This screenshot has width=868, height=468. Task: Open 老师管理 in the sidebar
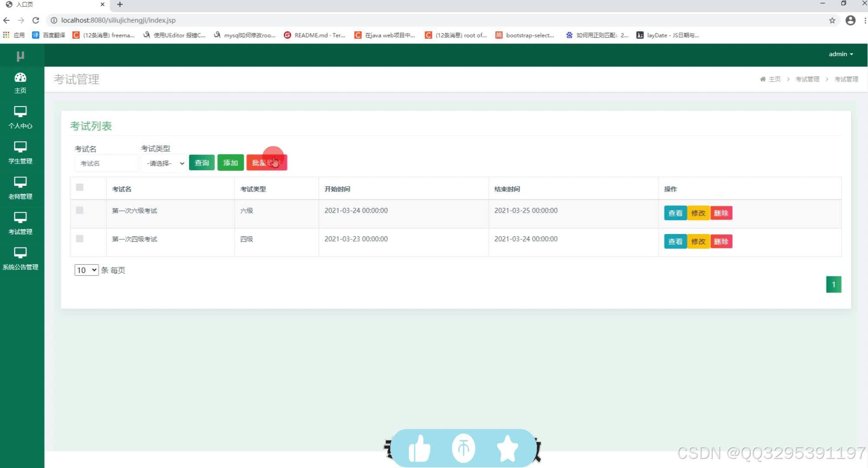point(20,188)
